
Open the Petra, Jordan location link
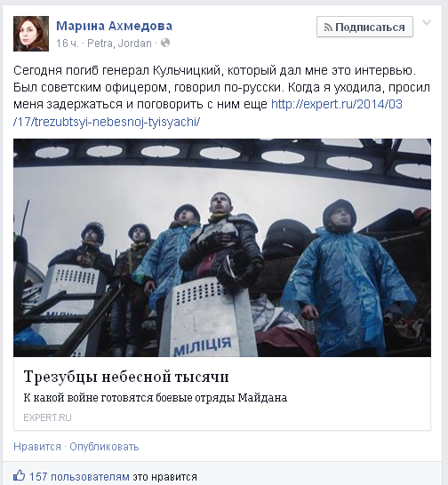click(x=119, y=43)
